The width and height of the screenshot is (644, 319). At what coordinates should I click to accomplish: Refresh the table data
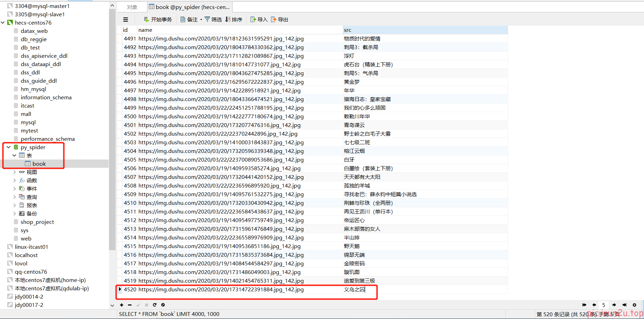[x=155, y=305]
